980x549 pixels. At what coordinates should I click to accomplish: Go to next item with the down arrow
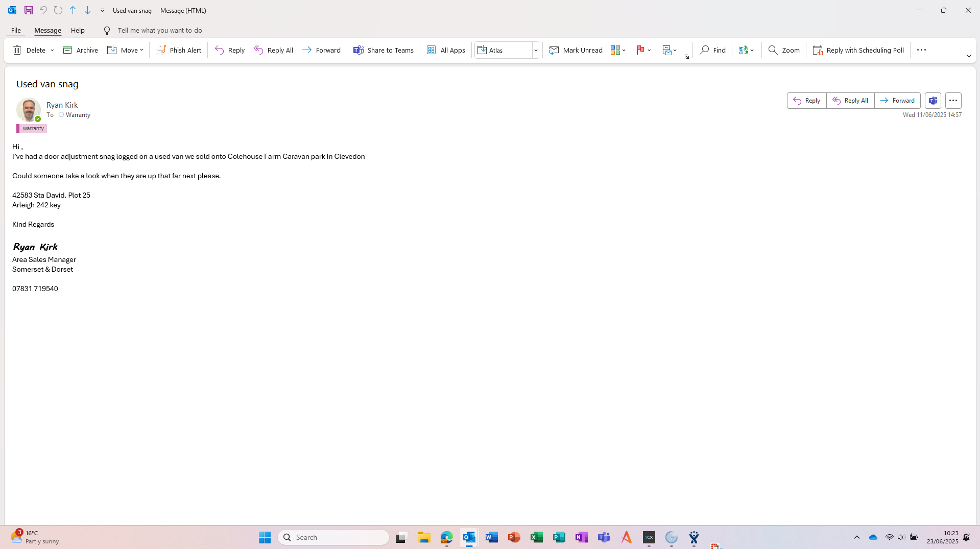tap(88, 10)
